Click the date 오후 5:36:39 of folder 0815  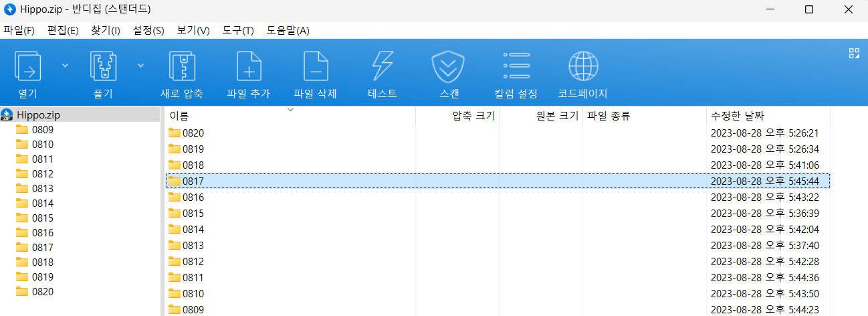point(765,214)
